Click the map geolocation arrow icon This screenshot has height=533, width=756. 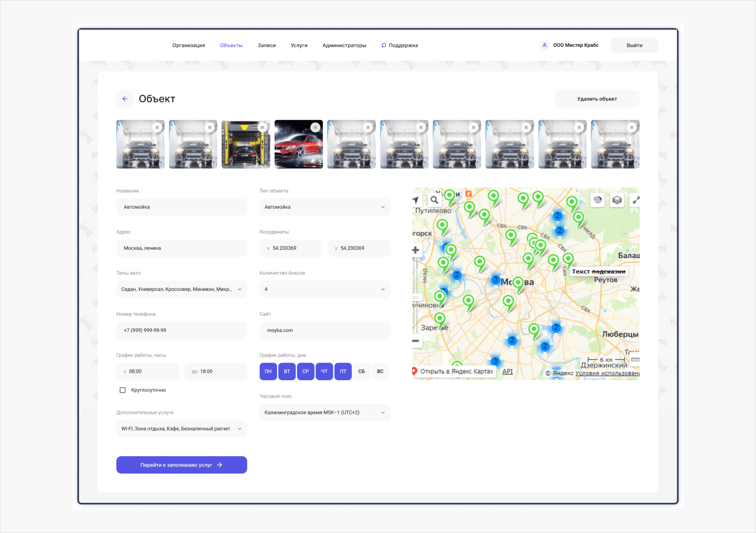[416, 200]
